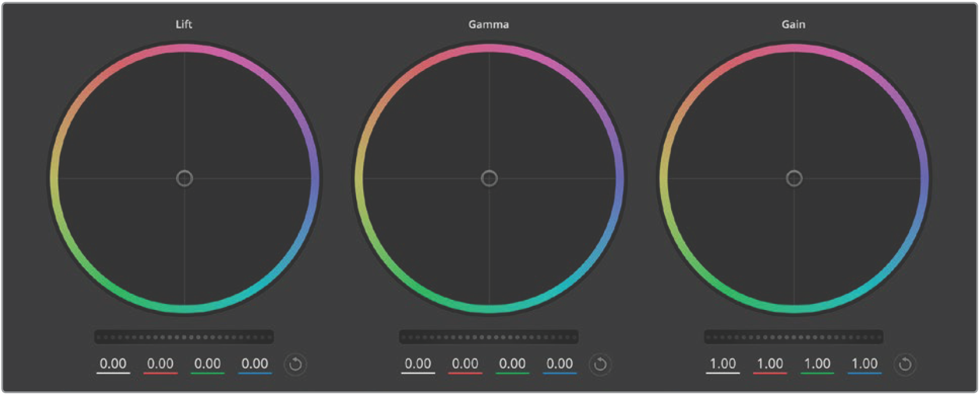Select the Lift blue value field
Image resolution: width=980 pixels, height=395 pixels.
(x=255, y=364)
